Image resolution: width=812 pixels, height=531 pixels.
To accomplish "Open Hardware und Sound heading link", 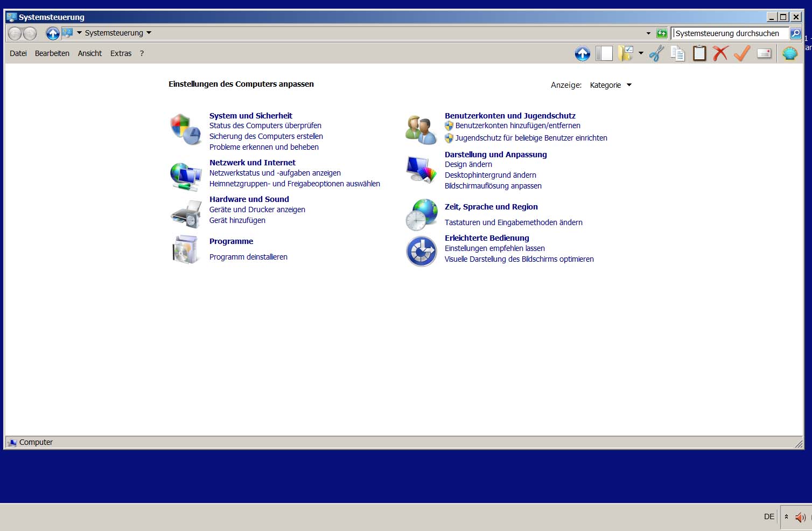I will 249,199.
